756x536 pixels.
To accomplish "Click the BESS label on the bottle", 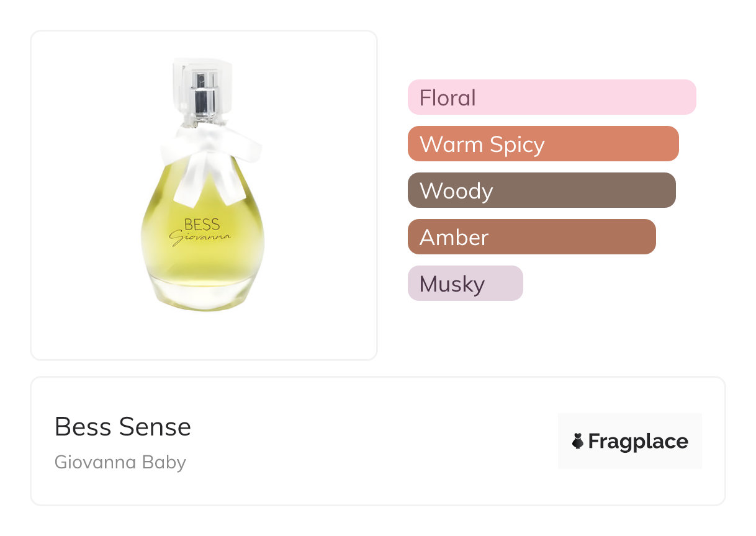I will coord(202,224).
